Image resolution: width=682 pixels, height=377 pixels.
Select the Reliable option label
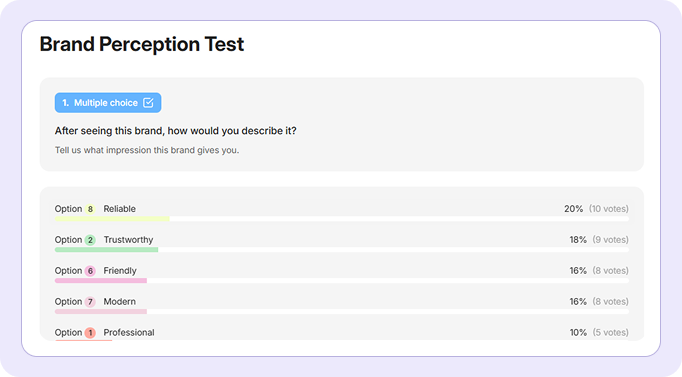(119, 209)
